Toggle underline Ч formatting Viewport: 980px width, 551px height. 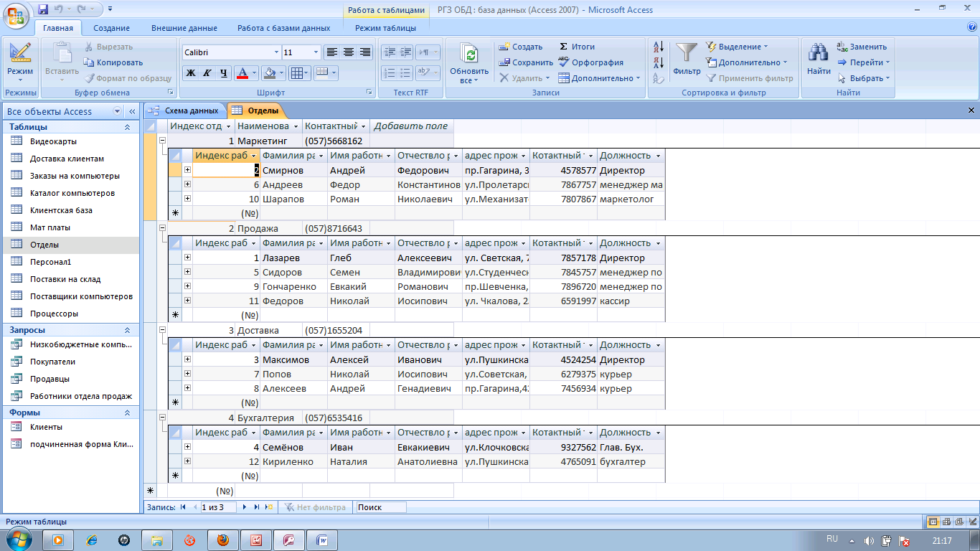coord(224,72)
